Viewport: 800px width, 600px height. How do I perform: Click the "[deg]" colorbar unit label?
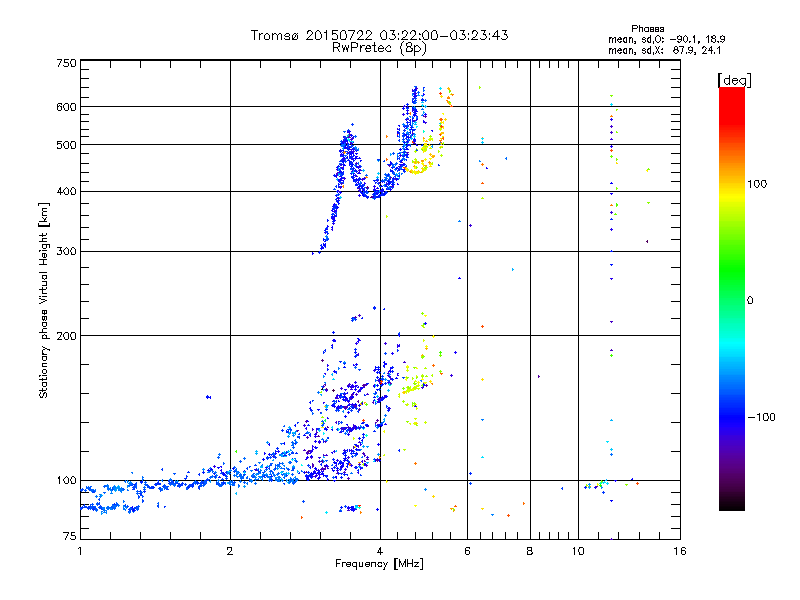tap(734, 80)
